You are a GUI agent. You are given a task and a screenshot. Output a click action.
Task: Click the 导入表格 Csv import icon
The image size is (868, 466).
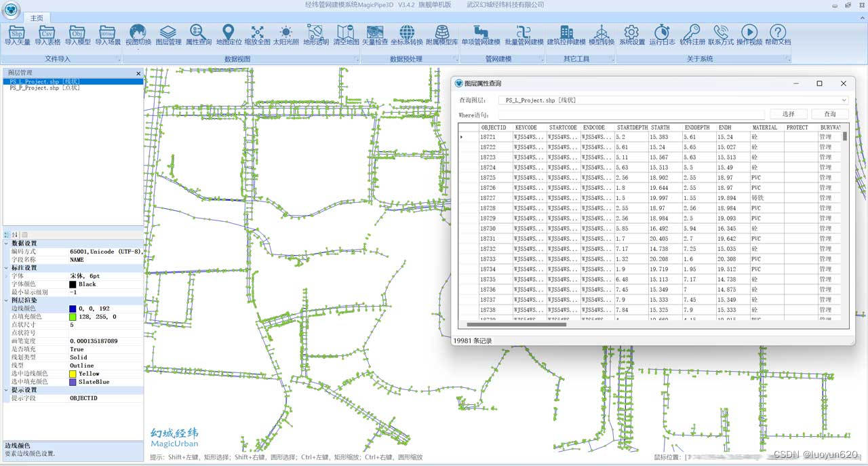pos(47,35)
